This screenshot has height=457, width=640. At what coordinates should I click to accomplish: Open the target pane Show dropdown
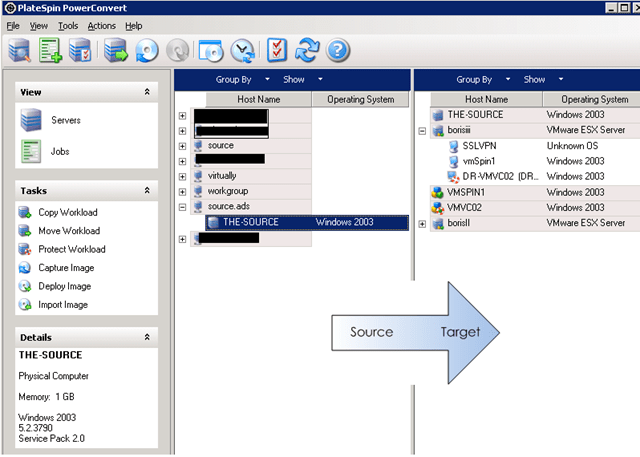point(541,79)
